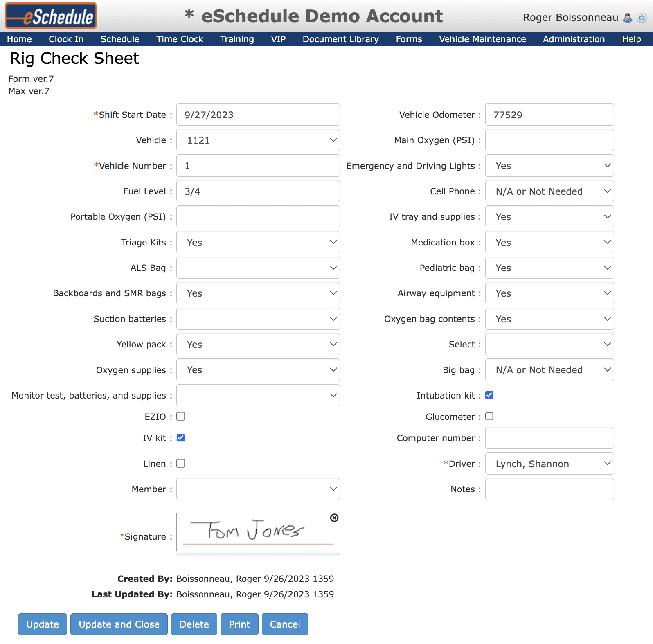Open the Help menu
This screenshot has width=653, height=644.
tap(631, 39)
